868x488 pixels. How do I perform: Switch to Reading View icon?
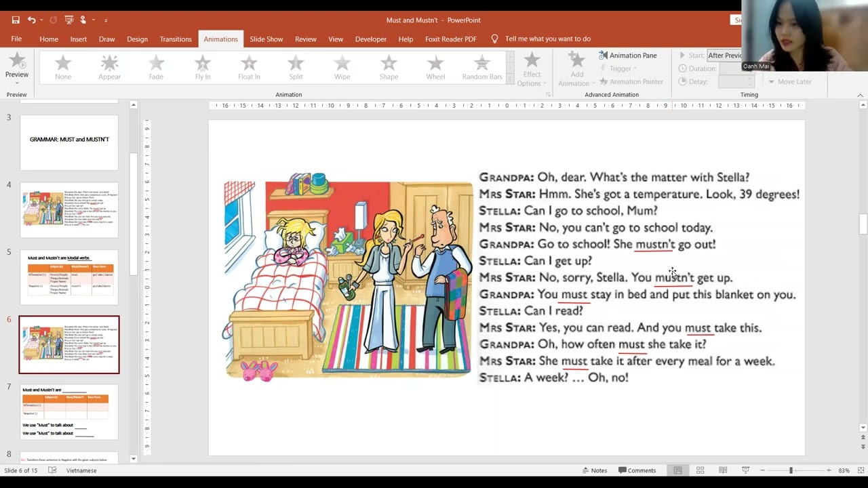pyautogui.click(x=723, y=470)
